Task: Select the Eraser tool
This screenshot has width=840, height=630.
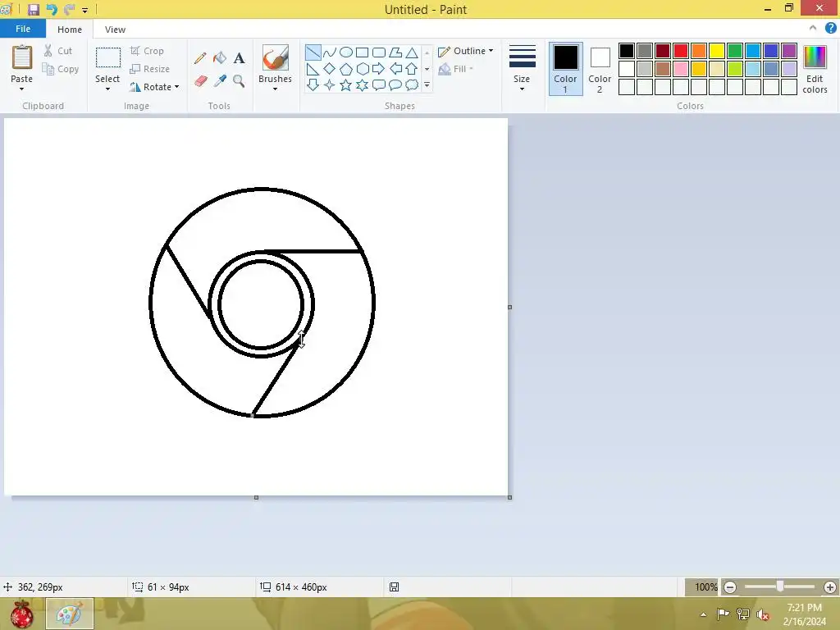Action: coord(200,81)
